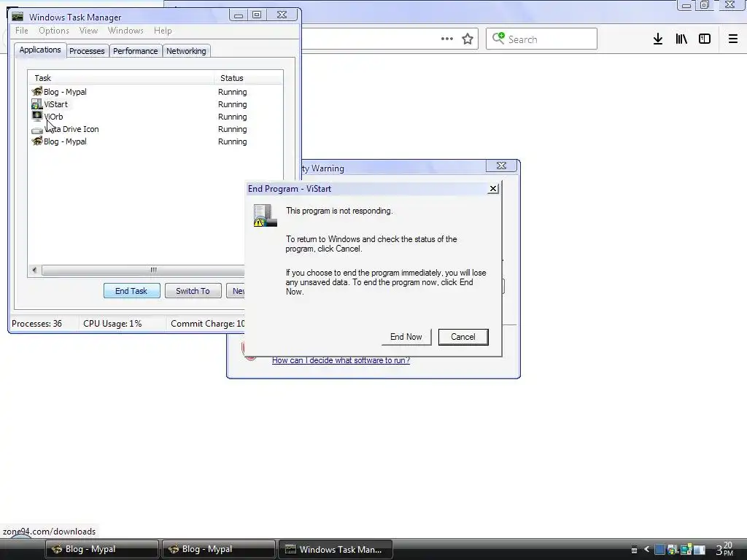Click the browser Search input field
This screenshot has height=560, width=747.
pyautogui.click(x=542, y=39)
